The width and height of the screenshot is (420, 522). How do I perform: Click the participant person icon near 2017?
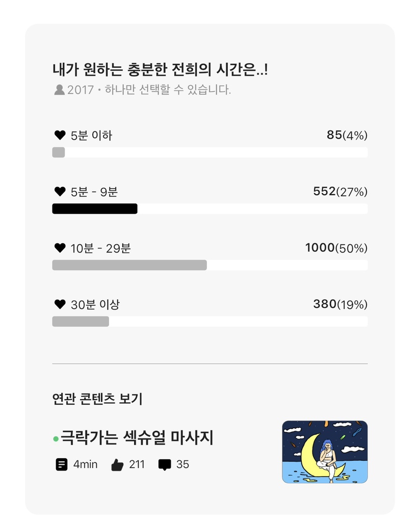[59, 90]
